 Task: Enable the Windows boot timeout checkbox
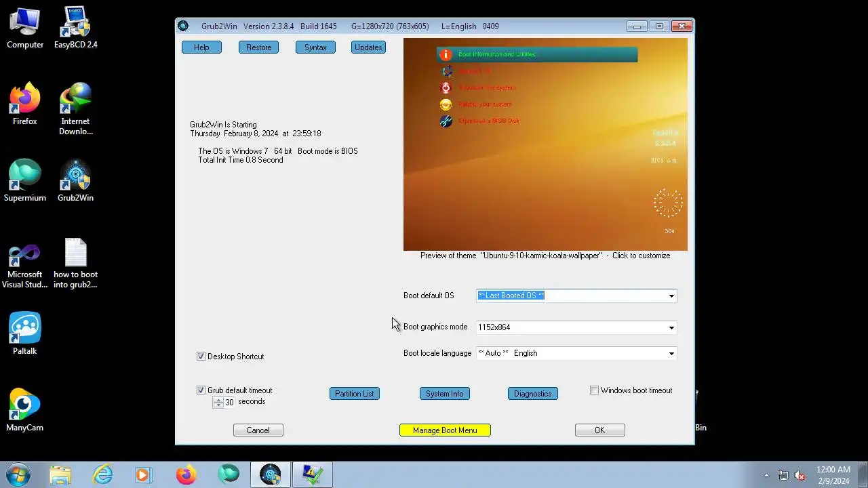click(x=594, y=390)
